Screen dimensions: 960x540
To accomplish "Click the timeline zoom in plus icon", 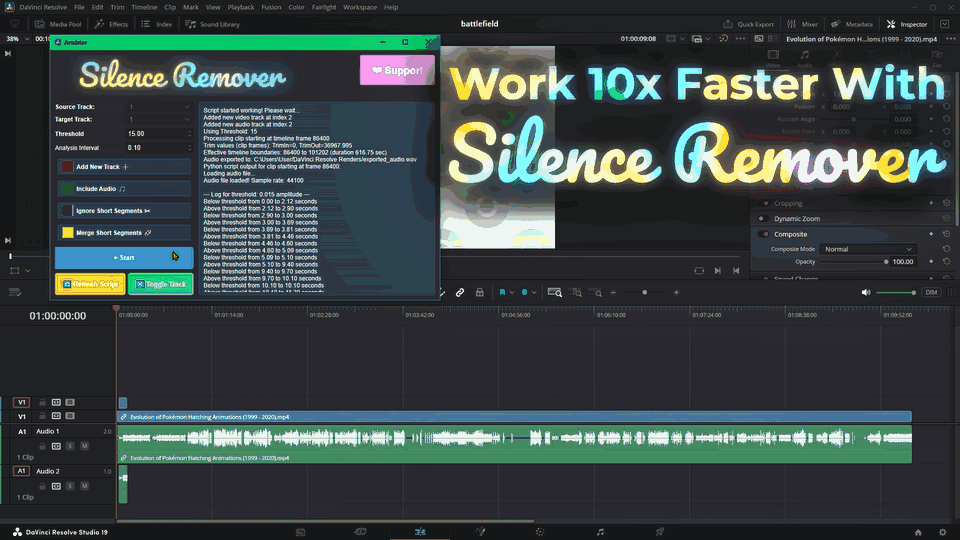I will pos(677,293).
